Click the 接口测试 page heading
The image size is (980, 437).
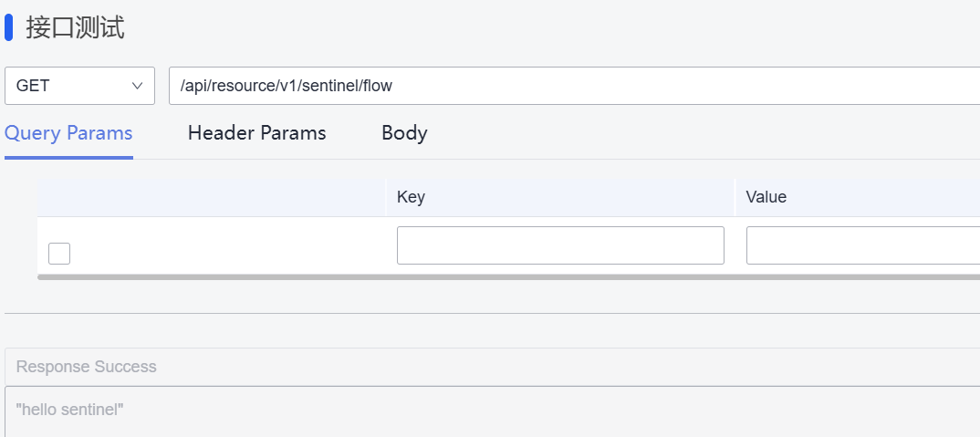click(75, 27)
